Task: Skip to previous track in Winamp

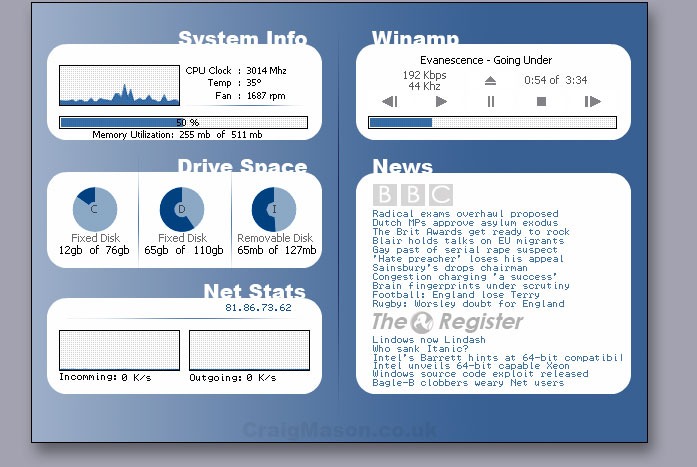Action: pos(390,102)
